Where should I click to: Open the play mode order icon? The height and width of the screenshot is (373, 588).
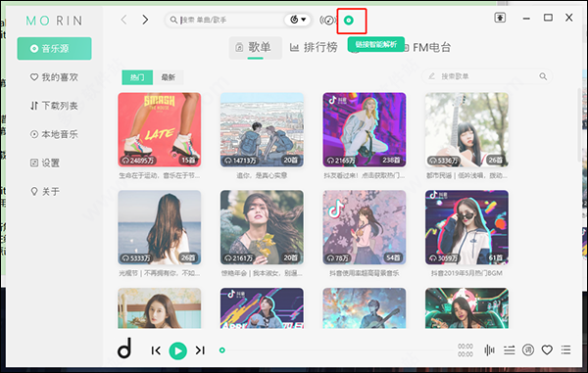pyautogui.click(x=509, y=350)
